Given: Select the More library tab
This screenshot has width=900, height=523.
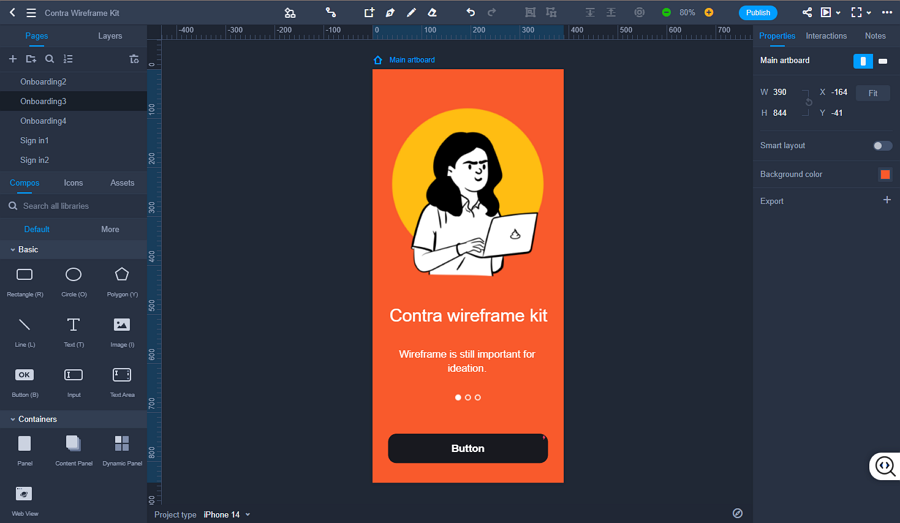Looking at the screenshot, I should [110, 229].
